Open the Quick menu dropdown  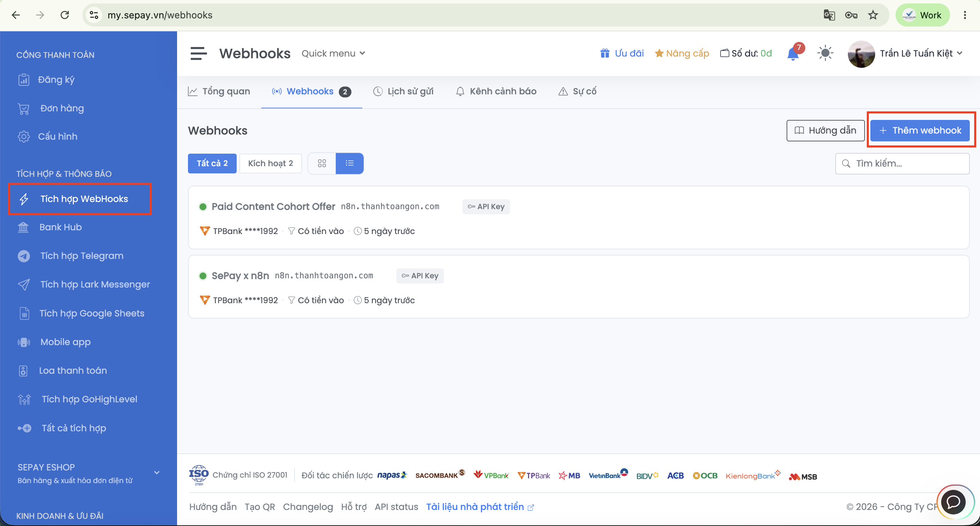(x=333, y=53)
